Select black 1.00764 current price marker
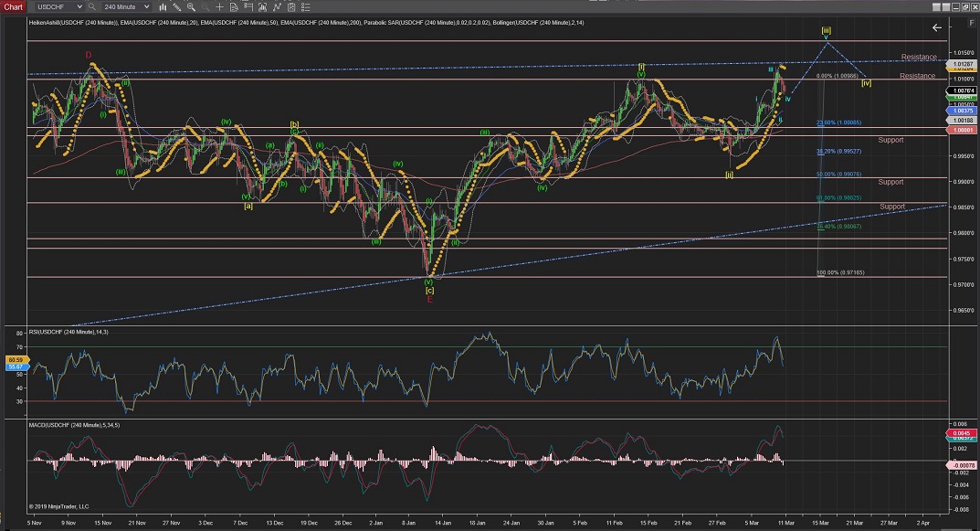This screenshot has height=531, width=980. [x=961, y=90]
